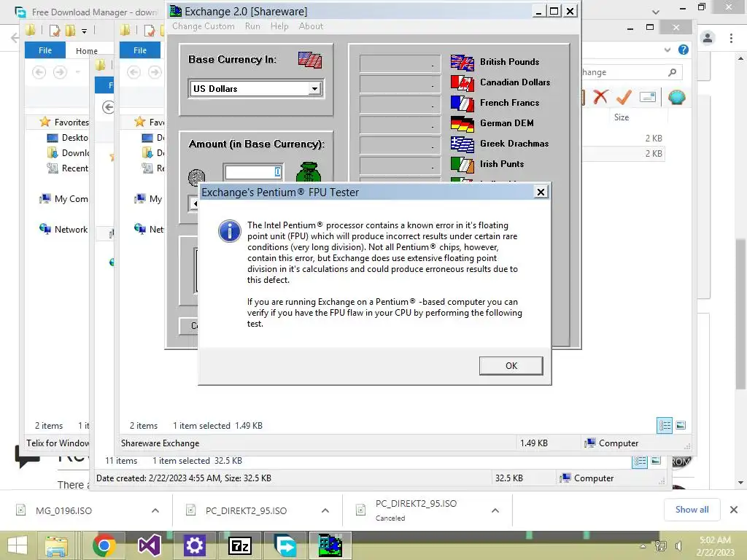The height and width of the screenshot is (560, 747).
Task: Close the Chrome downloads bar
Action: tap(734, 510)
